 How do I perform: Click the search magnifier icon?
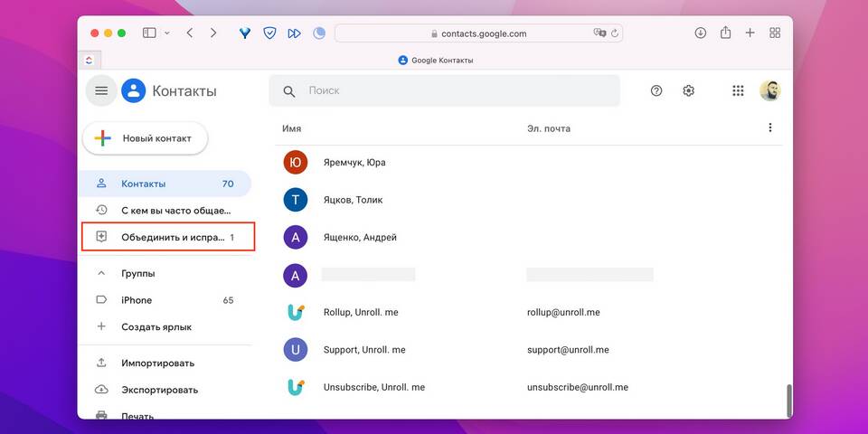pos(289,91)
